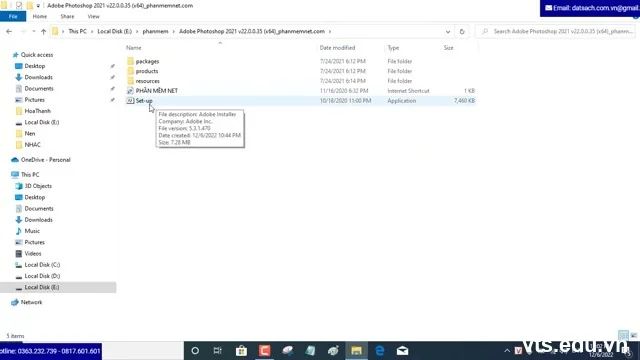
Task: Expand chevron after the Photoshop folder path
Action: 330,31
